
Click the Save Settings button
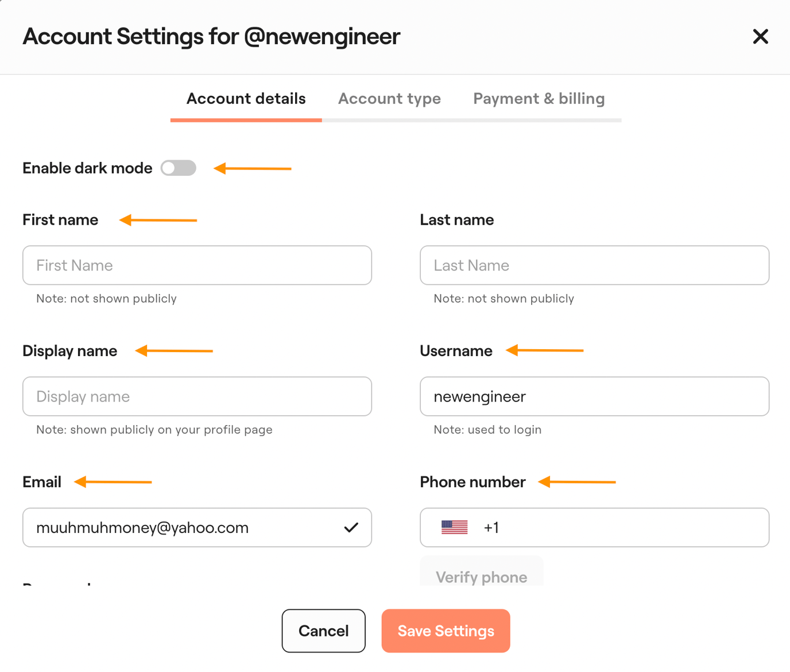[446, 631]
